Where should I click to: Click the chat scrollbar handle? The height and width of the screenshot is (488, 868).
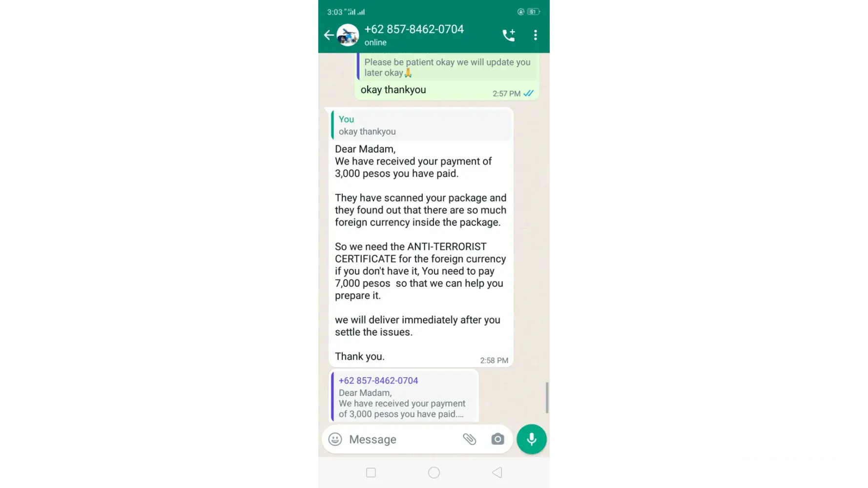[547, 398]
